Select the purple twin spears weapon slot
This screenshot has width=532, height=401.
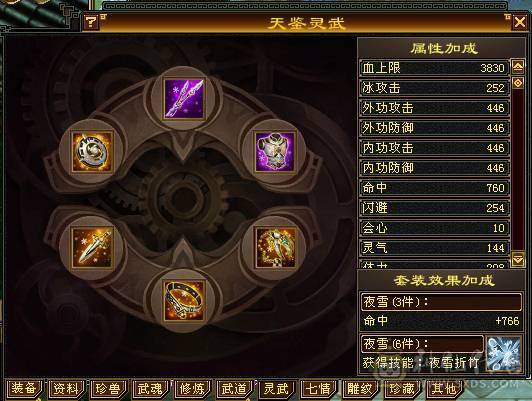click(184, 98)
